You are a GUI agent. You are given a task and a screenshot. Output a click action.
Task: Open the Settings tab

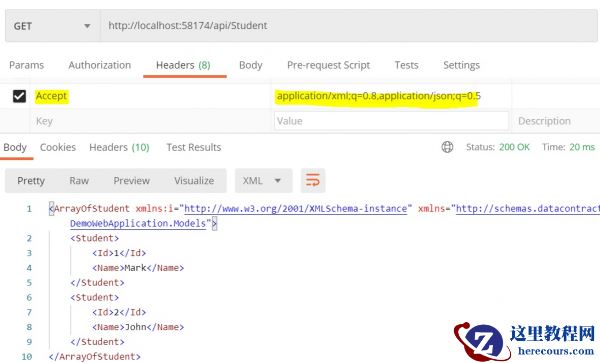(x=461, y=65)
